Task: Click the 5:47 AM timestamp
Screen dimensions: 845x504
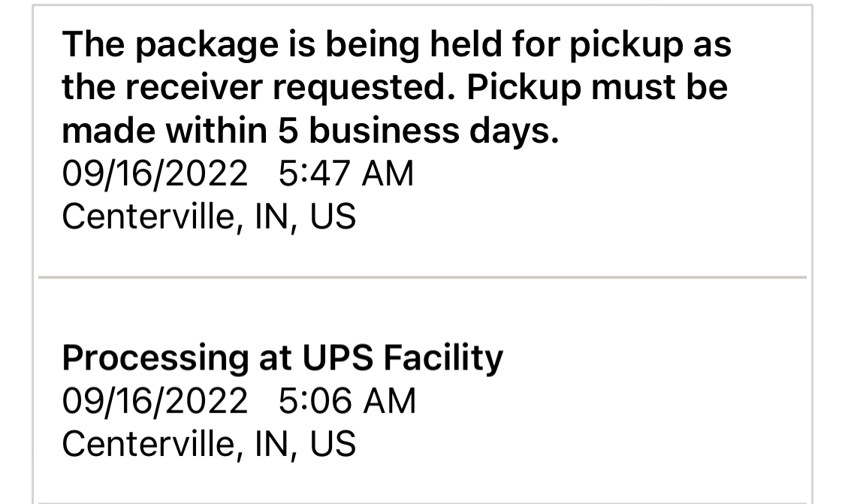Action: (346, 174)
